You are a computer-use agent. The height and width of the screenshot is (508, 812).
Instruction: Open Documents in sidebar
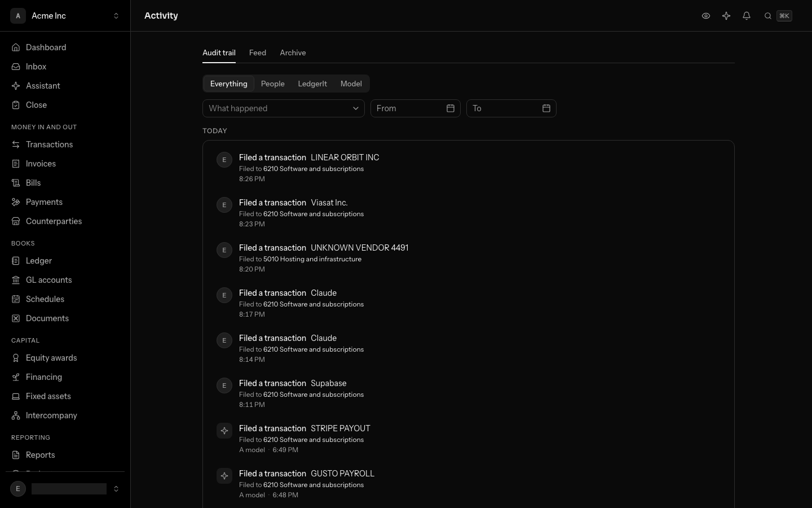65,318
